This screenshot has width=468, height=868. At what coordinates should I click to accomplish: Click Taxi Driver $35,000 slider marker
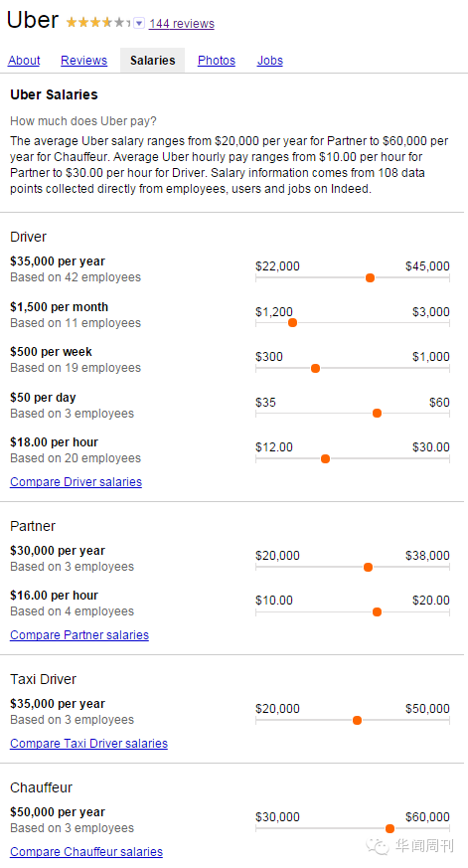(357, 720)
